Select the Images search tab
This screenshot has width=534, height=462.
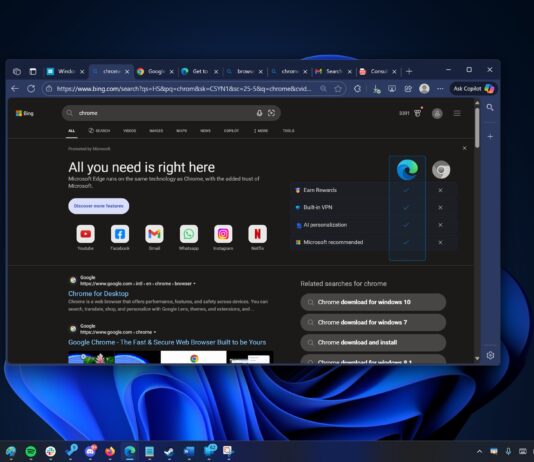(x=156, y=131)
